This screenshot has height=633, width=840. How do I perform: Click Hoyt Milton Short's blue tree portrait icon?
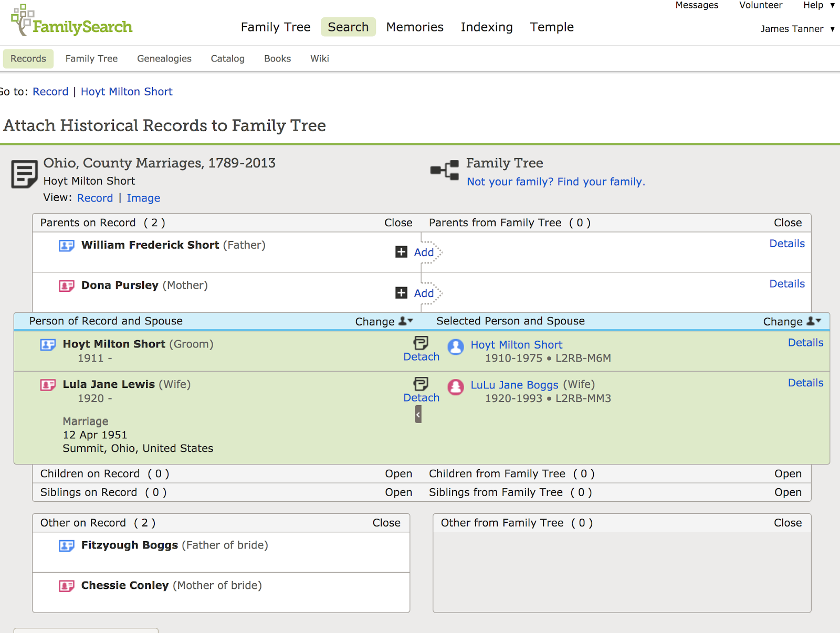(456, 346)
